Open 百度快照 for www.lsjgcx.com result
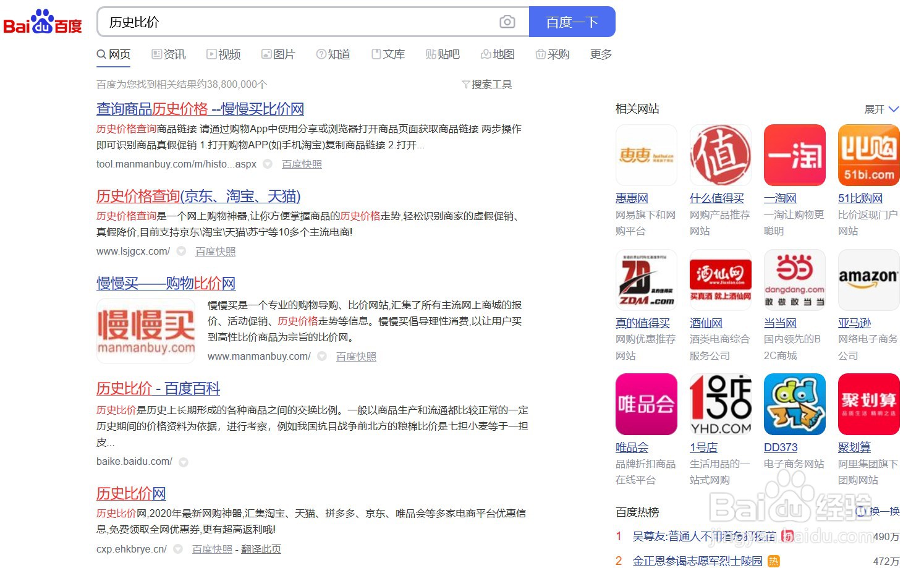Viewport: 924px width, 568px height. click(x=216, y=251)
